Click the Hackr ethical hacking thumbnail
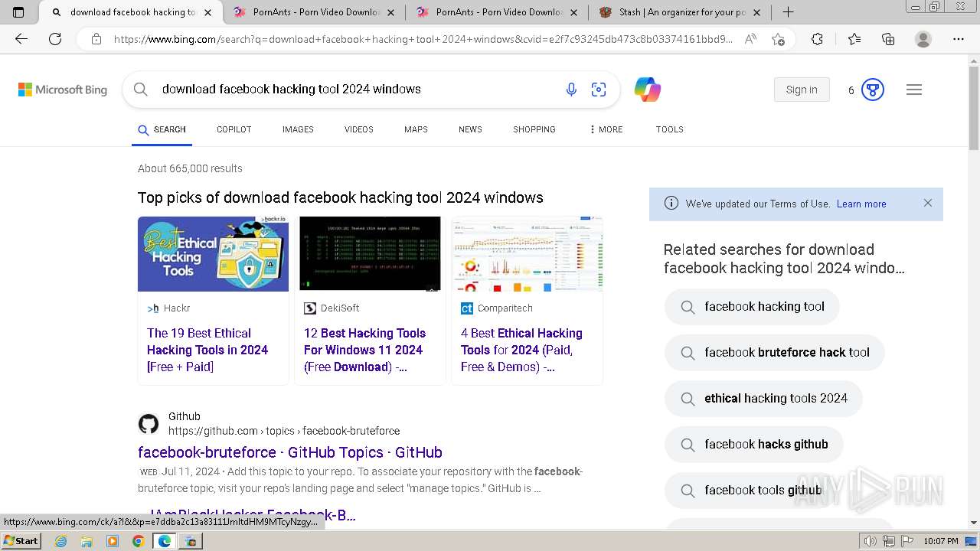980x551 pixels. [x=213, y=253]
